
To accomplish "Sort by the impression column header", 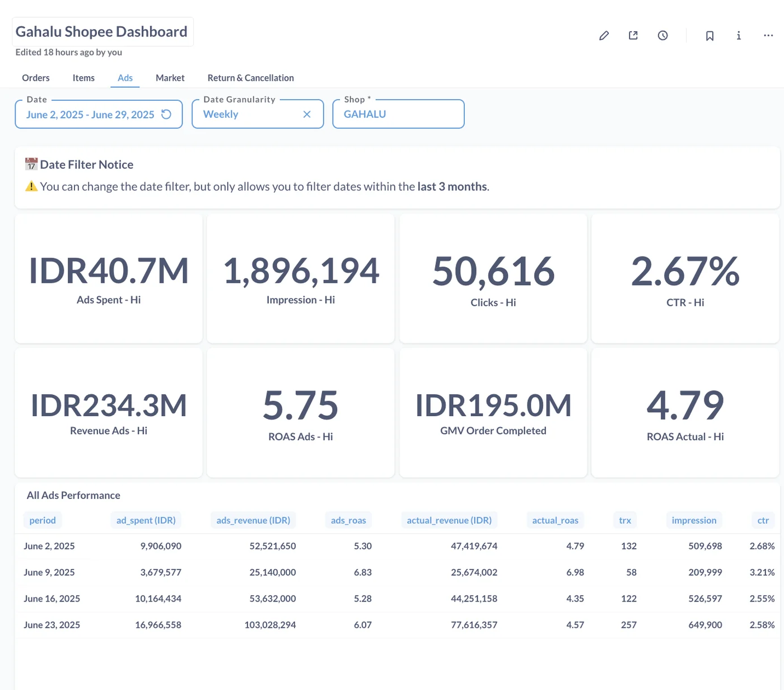I will tap(694, 520).
